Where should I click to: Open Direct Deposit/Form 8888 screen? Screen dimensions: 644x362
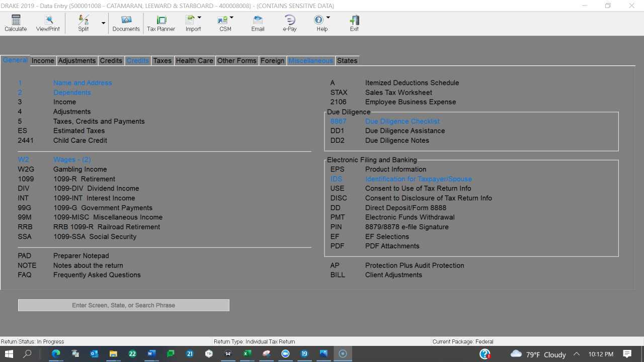406,208
